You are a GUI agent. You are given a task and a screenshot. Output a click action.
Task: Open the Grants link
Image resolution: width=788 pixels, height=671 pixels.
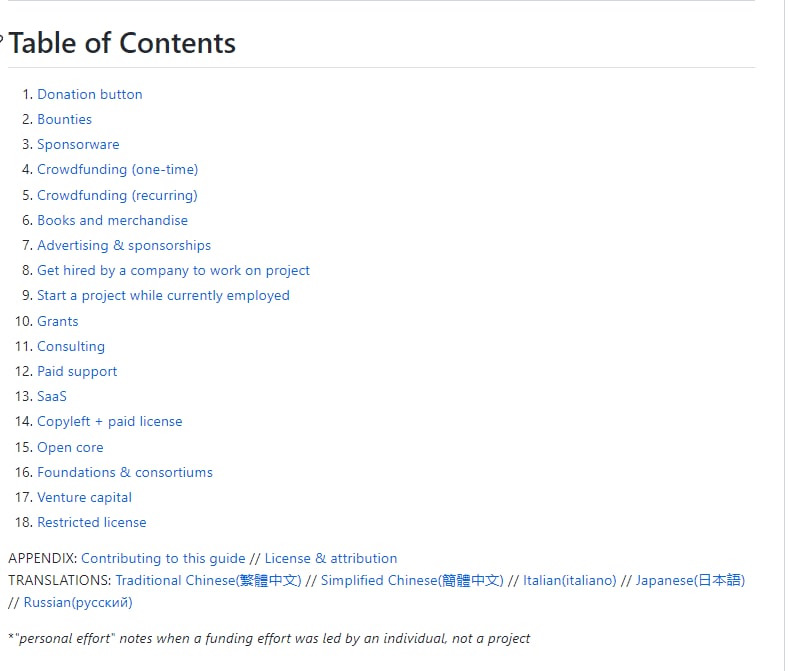coord(57,321)
